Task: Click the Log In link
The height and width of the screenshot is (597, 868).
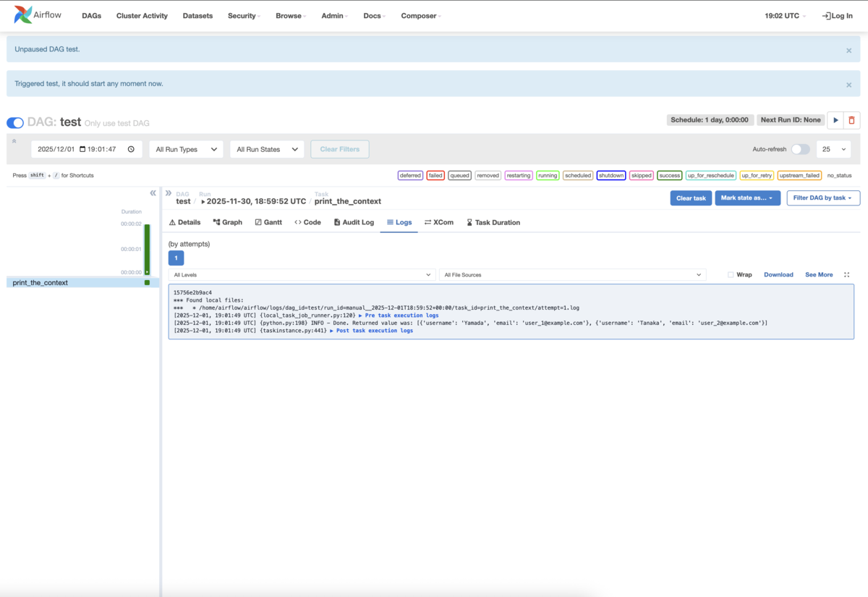Action: pos(838,15)
